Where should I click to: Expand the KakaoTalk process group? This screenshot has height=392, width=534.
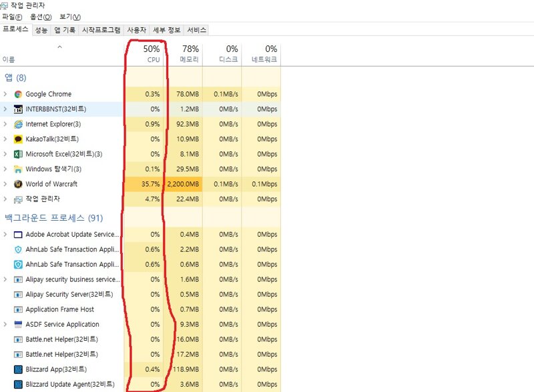(5, 139)
